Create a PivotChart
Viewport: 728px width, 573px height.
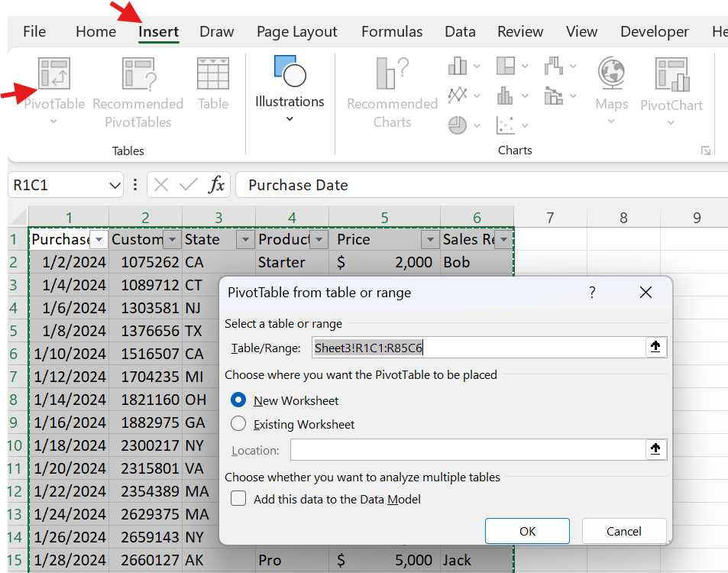click(671, 84)
